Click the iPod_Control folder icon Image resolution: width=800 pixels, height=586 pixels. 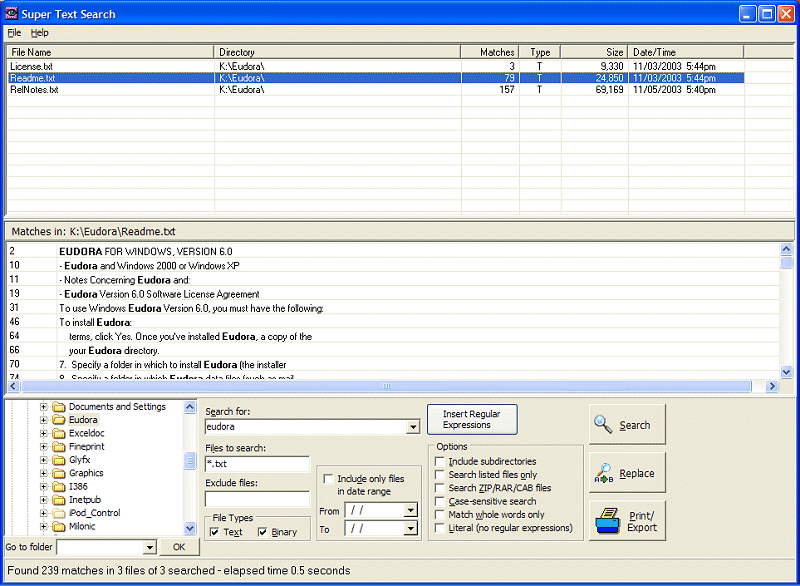(59, 513)
